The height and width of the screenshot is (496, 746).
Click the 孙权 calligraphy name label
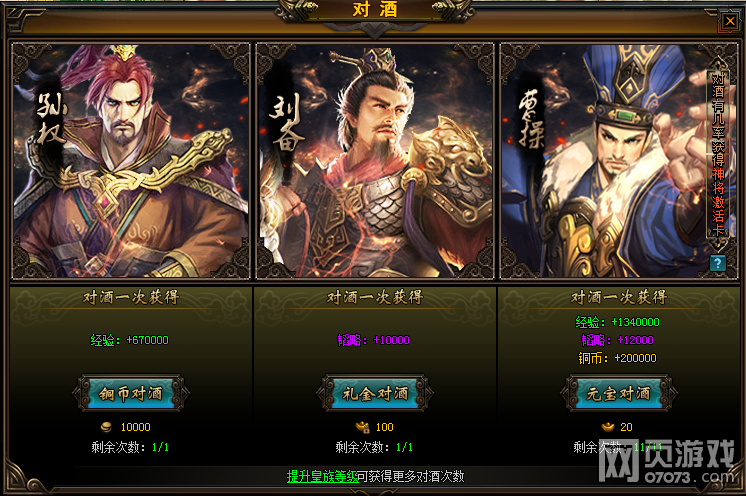51,119
